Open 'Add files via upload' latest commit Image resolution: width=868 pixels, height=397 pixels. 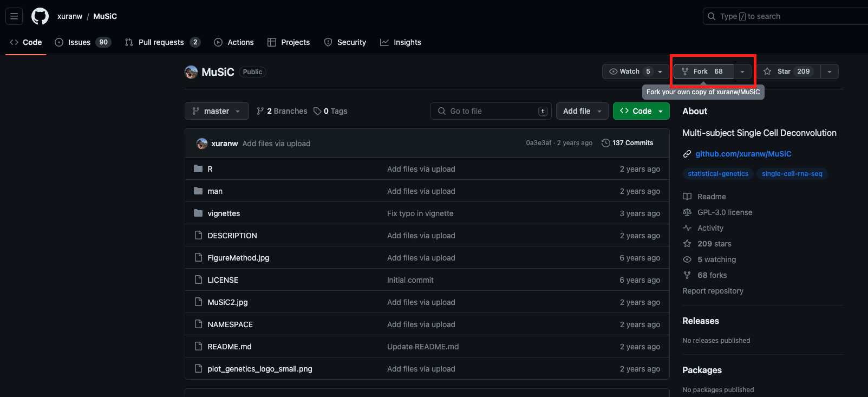276,144
